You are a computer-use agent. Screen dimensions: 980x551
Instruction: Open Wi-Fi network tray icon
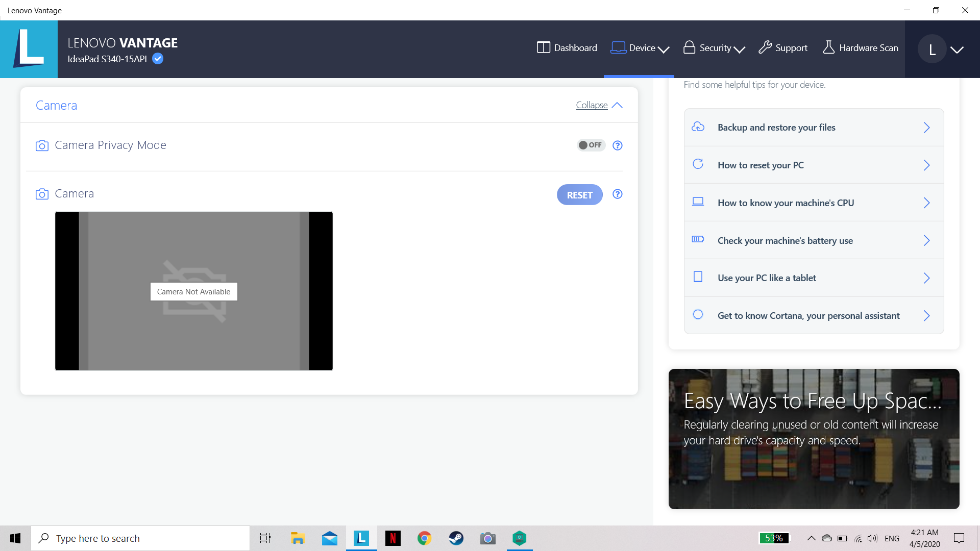(858, 538)
